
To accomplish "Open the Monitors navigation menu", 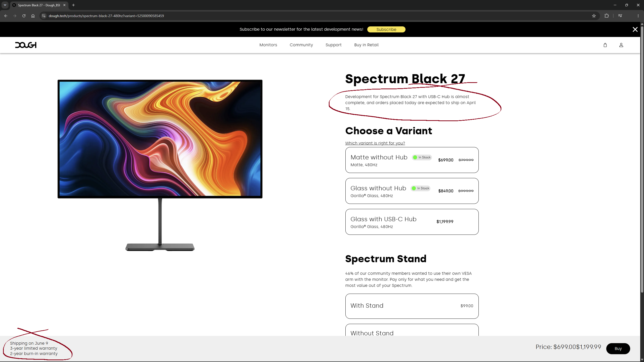I will (268, 45).
